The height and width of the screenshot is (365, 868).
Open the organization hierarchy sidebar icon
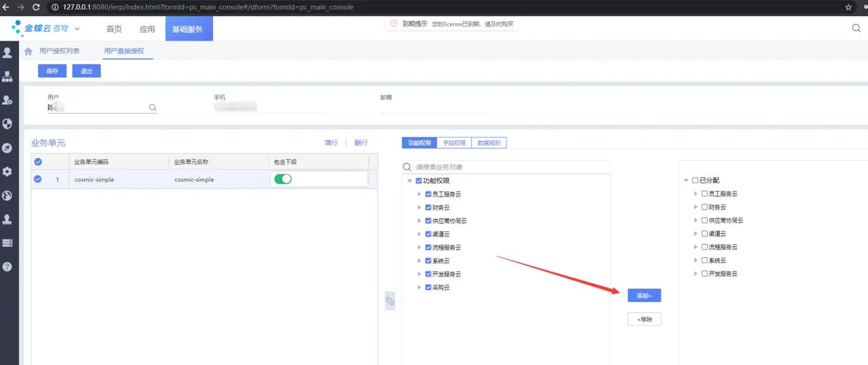point(7,76)
